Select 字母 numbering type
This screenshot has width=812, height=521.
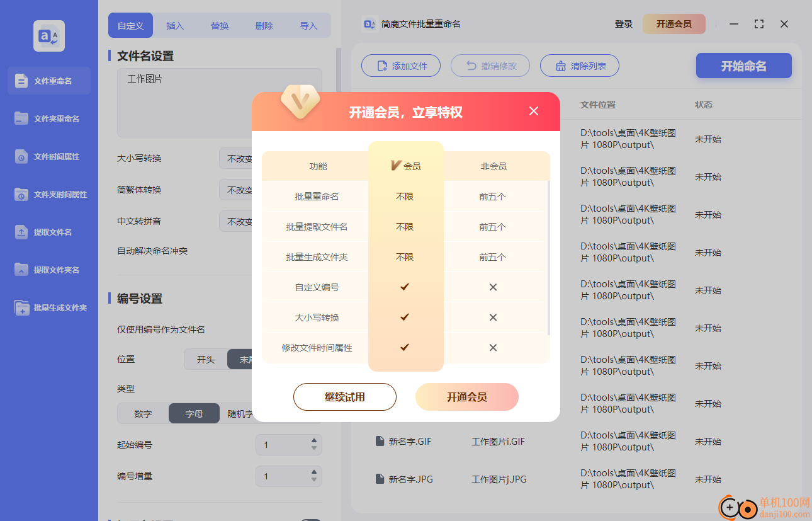(194, 414)
